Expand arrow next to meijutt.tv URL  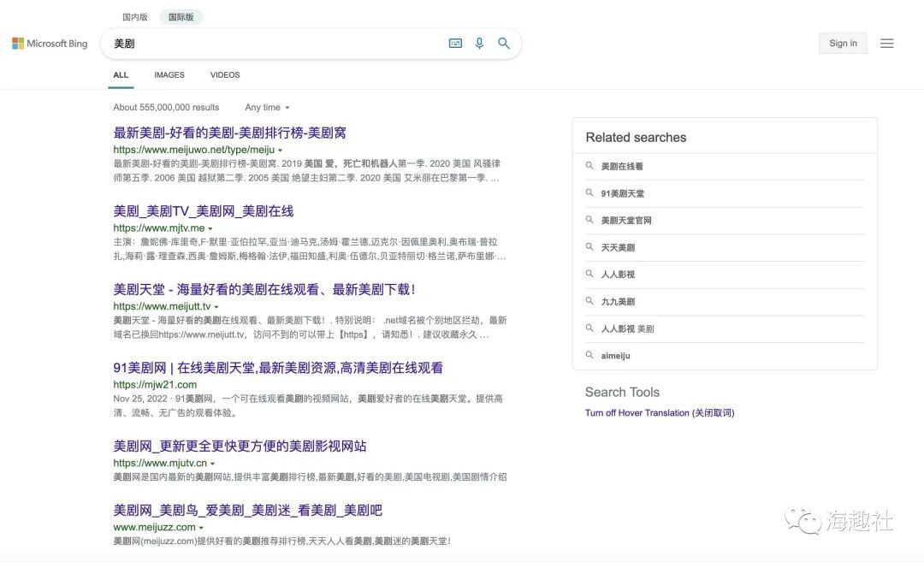[x=216, y=307]
